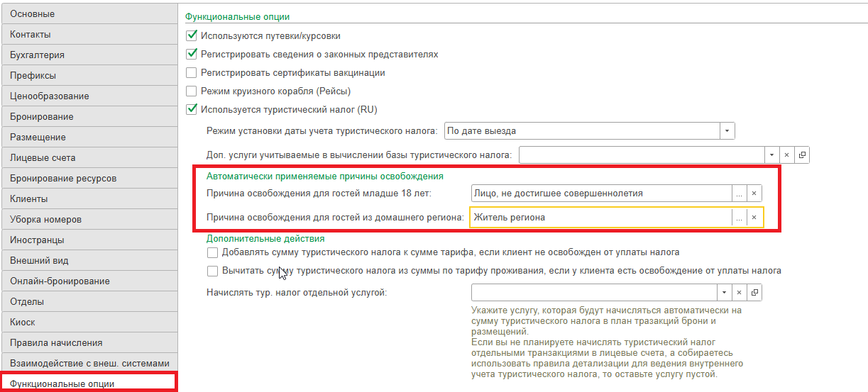This screenshot has width=868, height=392.
Task: Open Взаимодействие с внеш. системами tab
Action: [88, 364]
